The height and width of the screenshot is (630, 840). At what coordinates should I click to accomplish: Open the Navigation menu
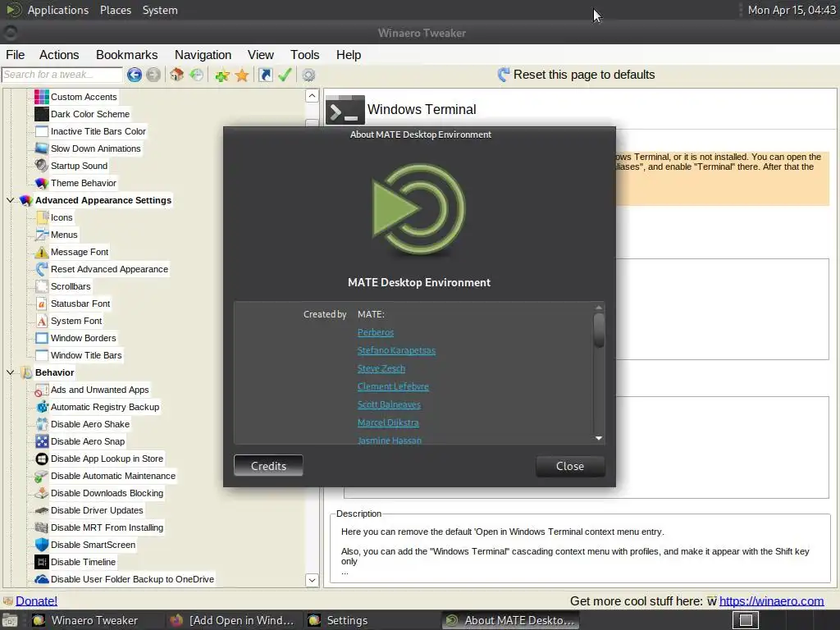[x=203, y=55]
